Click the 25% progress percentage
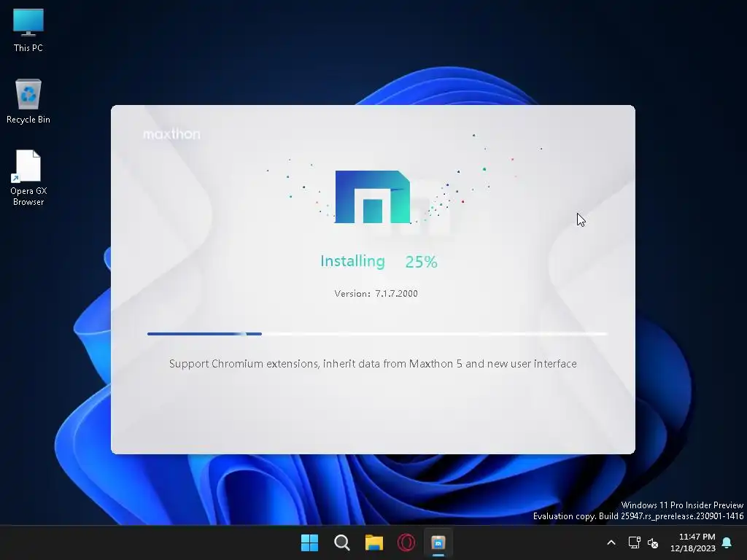 point(421,262)
